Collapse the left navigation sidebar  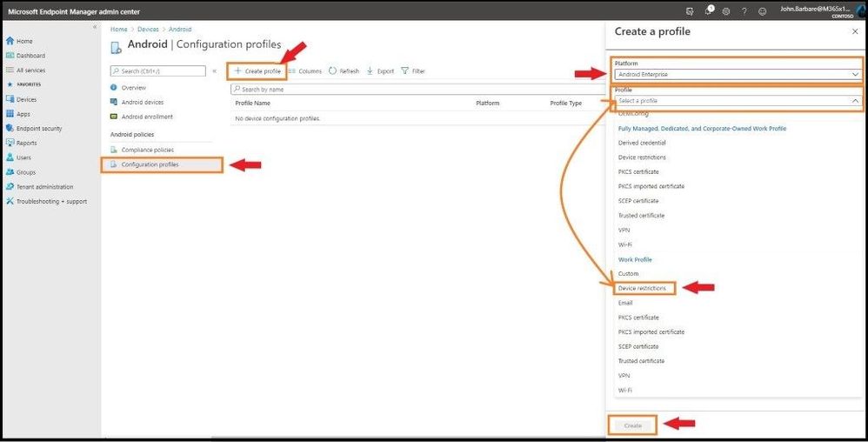tap(95, 27)
